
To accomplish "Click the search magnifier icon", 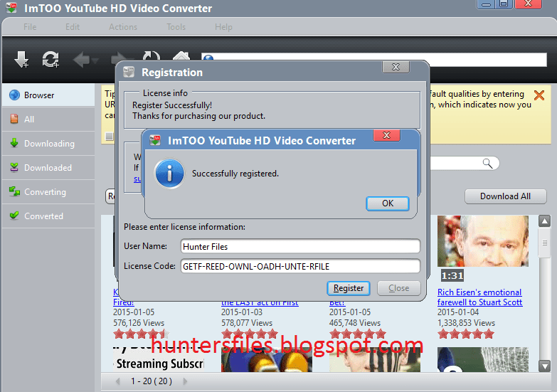I will [488, 164].
